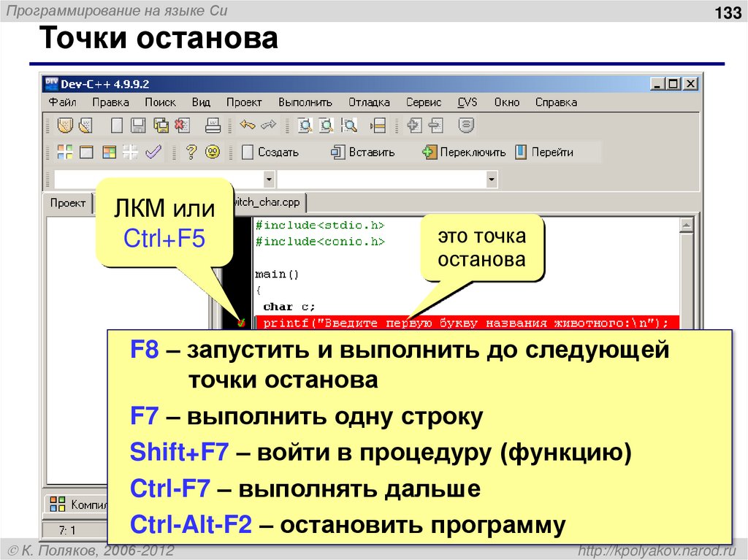Click the highlighted printf breakpoint line
748x560 pixels.
[467, 323]
